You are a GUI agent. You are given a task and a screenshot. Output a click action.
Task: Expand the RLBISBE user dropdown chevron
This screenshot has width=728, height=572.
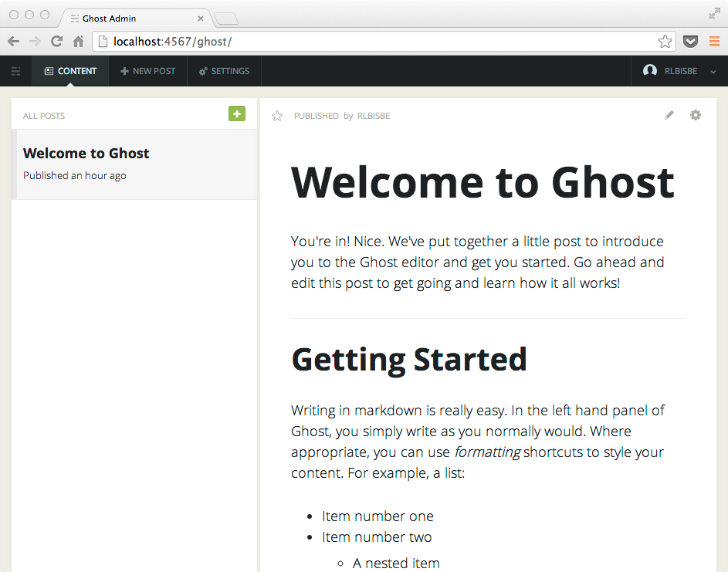click(x=713, y=72)
